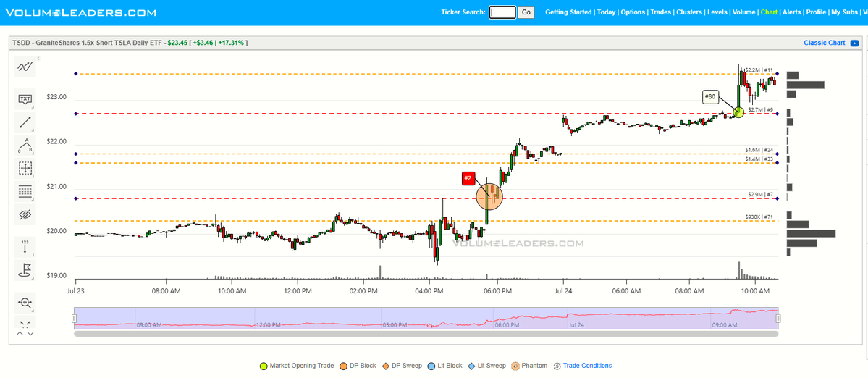
Task: Toggle Market Opening Trade legend item
Action: (x=297, y=366)
